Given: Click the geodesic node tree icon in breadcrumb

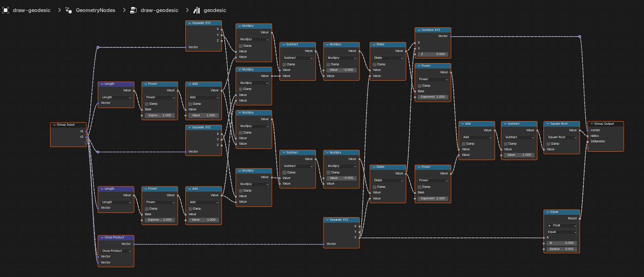Looking at the screenshot, I should [196, 10].
